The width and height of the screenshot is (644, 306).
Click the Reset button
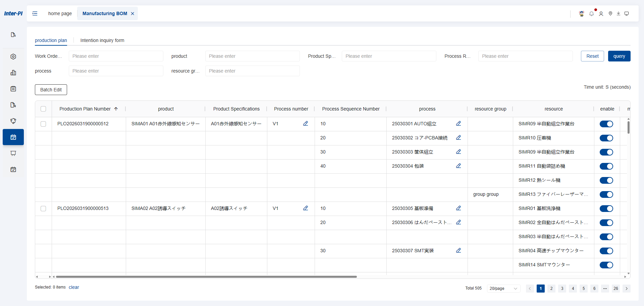[592, 56]
